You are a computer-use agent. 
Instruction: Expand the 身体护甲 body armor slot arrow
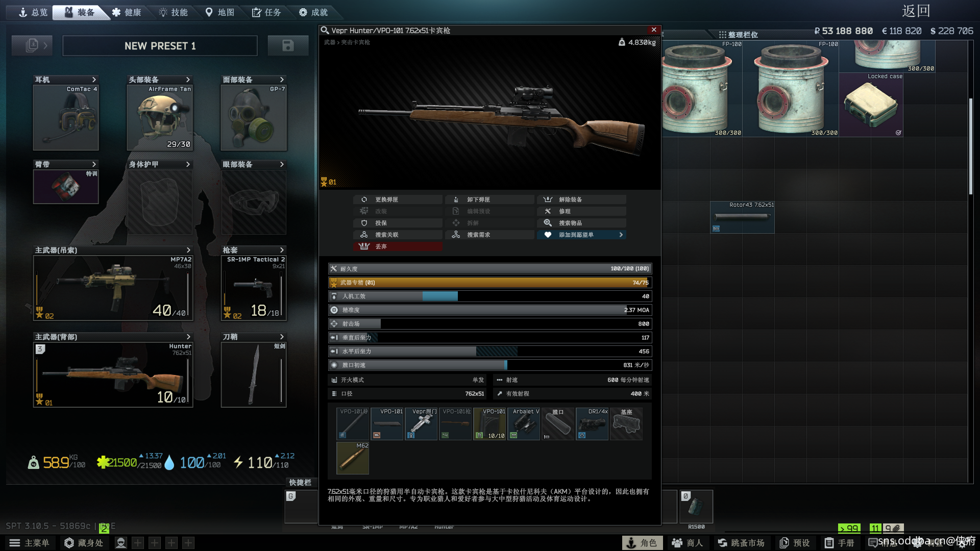pyautogui.click(x=188, y=164)
